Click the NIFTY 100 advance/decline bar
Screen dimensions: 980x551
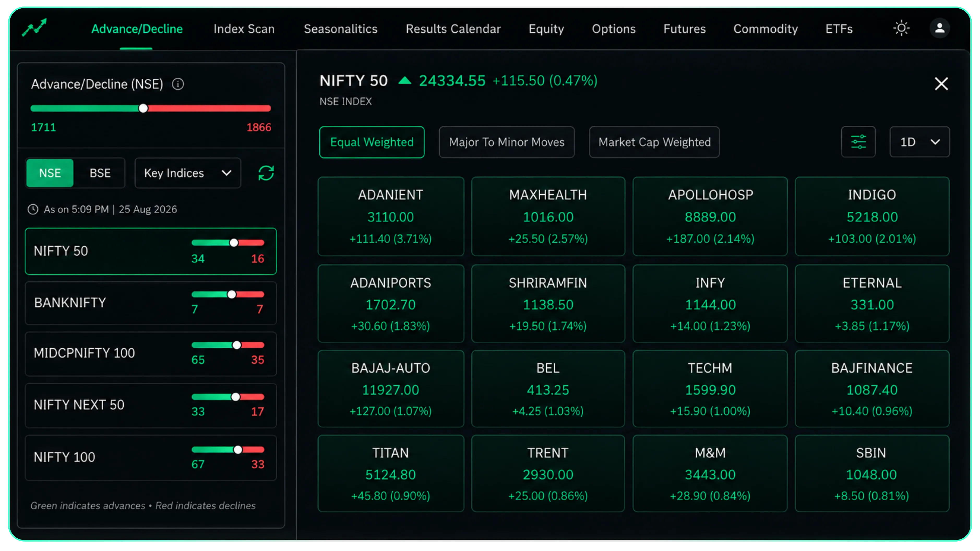(228, 450)
